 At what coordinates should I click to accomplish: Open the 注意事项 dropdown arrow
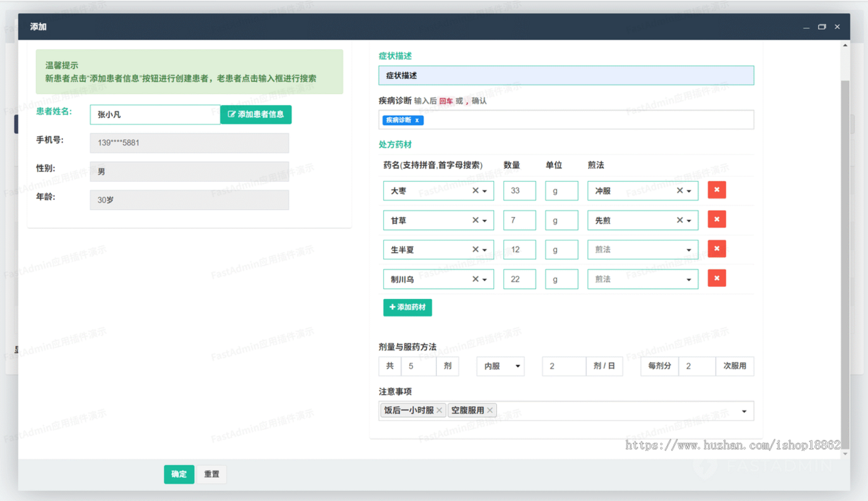click(744, 411)
